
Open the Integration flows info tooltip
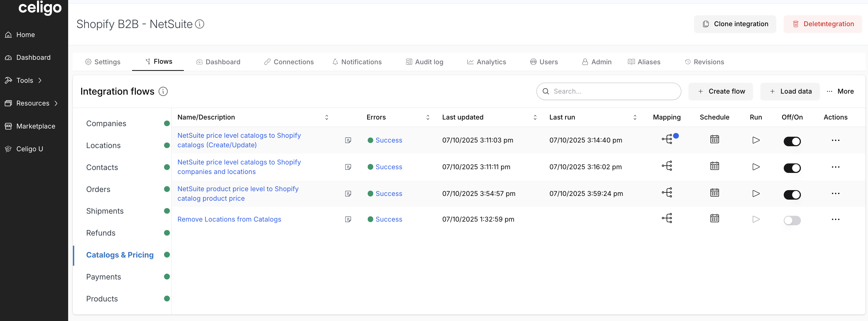click(164, 91)
